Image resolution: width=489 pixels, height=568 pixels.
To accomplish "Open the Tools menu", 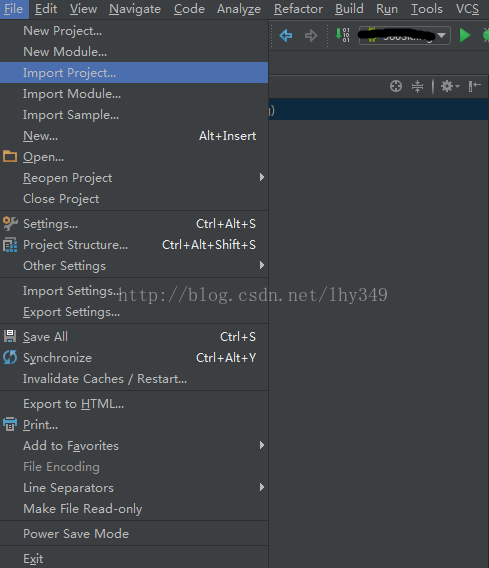I will pos(427,9).
